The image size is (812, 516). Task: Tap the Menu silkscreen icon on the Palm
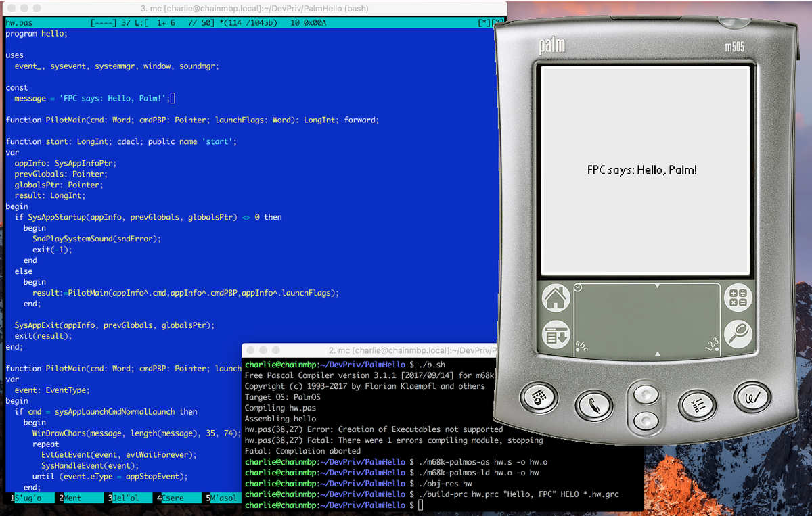pos(556,333)
